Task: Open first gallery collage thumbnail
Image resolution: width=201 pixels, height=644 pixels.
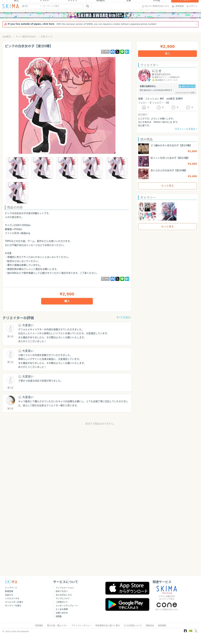Action: click(147, 211)
